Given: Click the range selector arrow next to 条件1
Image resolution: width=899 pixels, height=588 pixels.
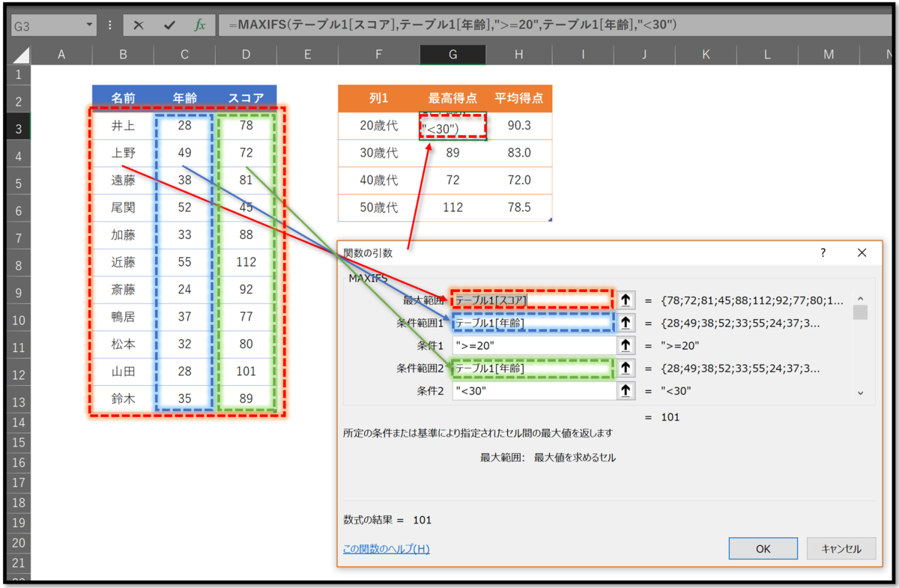Looking at the screenshot, I should pos(626,345).
